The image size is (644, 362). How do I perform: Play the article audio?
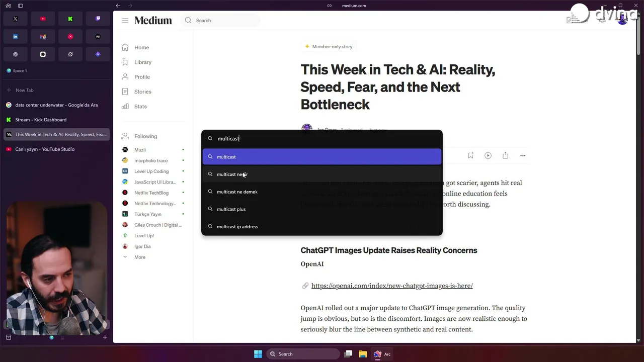pyautogui.click(x=488, y=155)
